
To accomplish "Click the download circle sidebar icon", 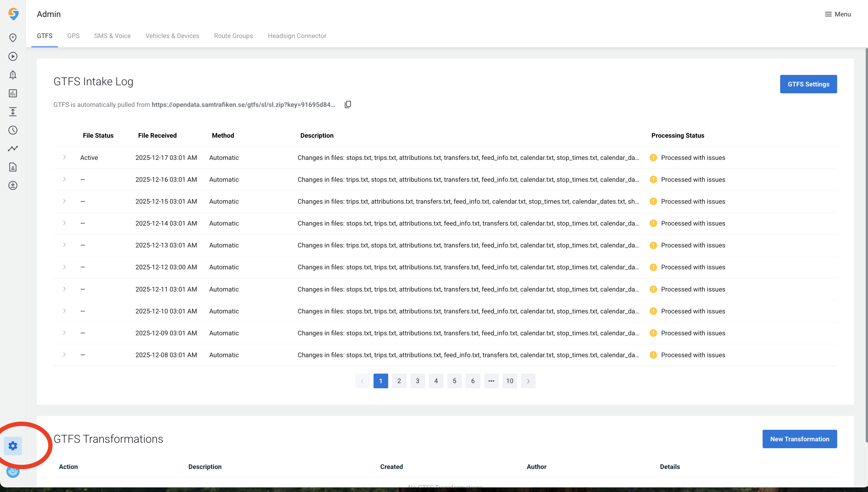I will click(x=13, y=186).
